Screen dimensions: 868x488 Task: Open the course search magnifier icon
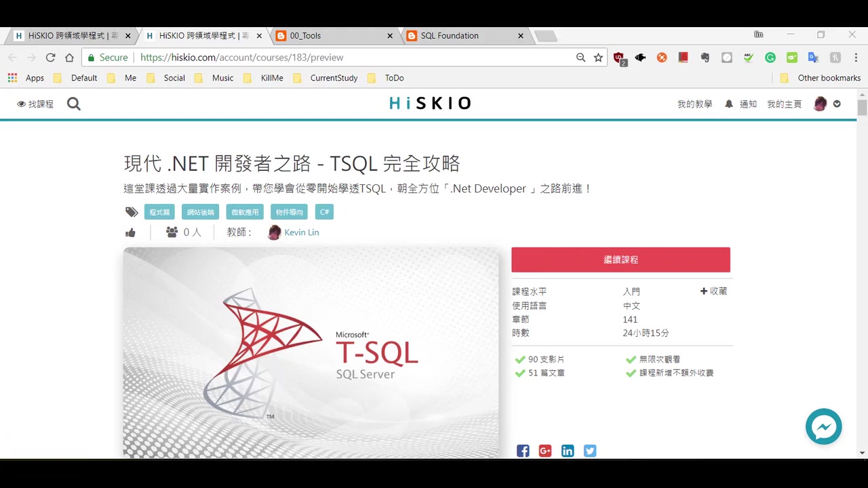coord(73,103)
